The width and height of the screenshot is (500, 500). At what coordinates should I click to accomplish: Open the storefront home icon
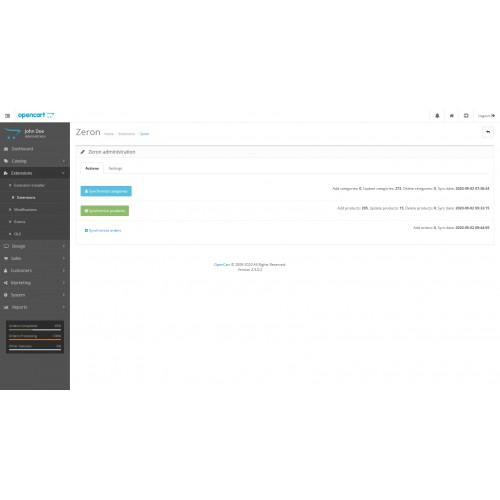coord(452,116)
